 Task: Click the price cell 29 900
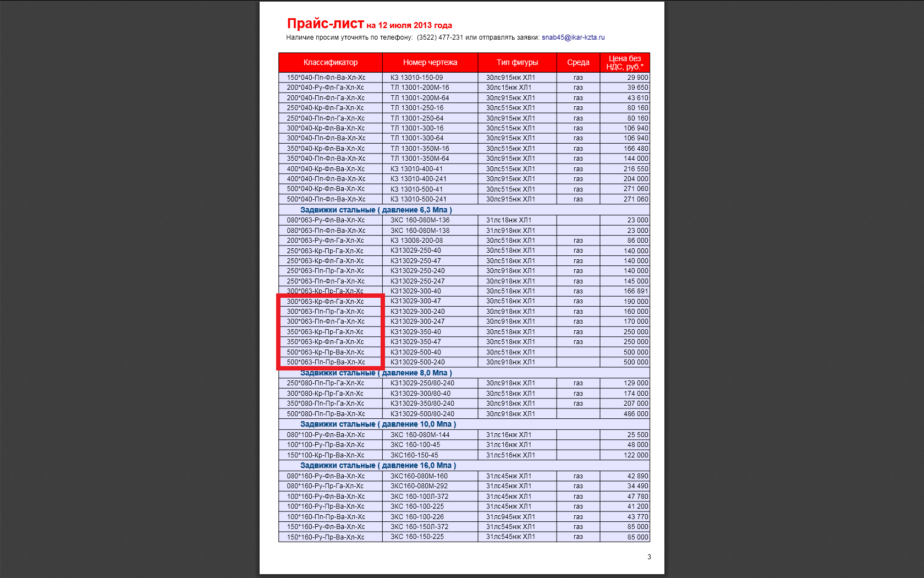click(637, 78)
